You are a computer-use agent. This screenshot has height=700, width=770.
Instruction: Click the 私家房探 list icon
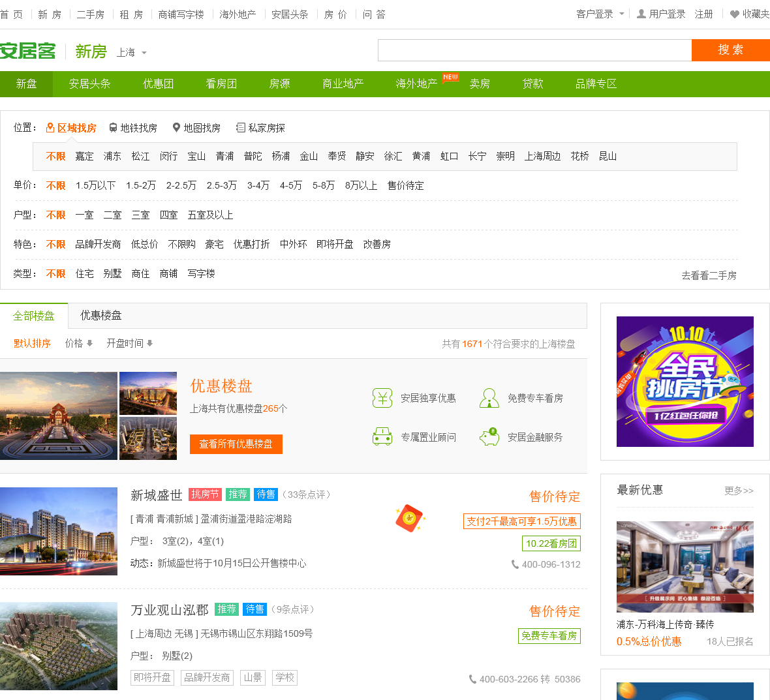[241, 128]
